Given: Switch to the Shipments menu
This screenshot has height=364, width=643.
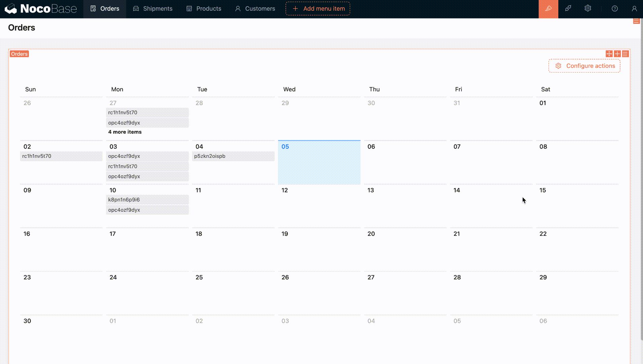Looking at the screenshot, I should [153, 9].
